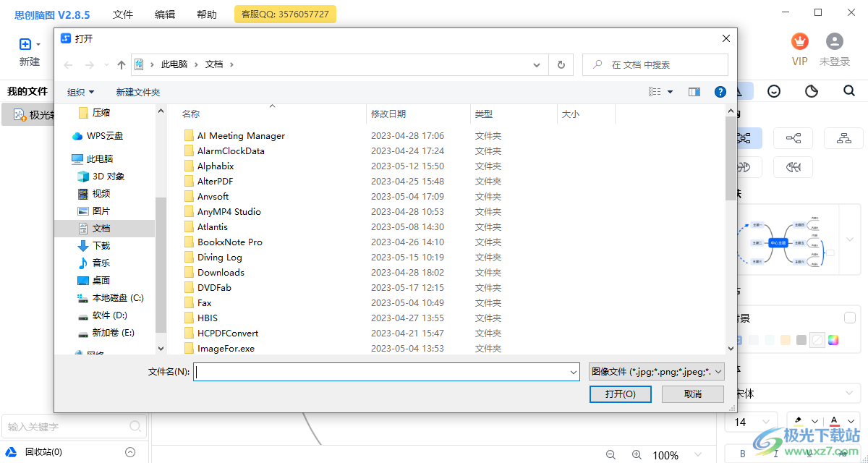The height and width of the screenshot is (463, 868).
Task: Open the 编辑 menu
Action: pos(165,14)
